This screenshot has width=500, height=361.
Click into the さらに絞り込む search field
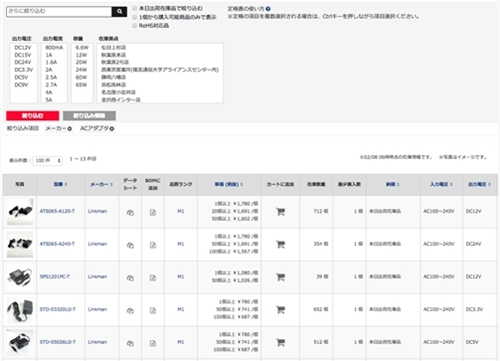tap(59, 12)
